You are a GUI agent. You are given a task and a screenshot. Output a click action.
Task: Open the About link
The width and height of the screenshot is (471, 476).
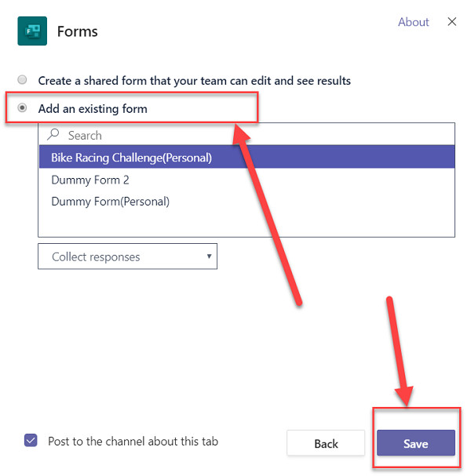[x=413, y=22]
